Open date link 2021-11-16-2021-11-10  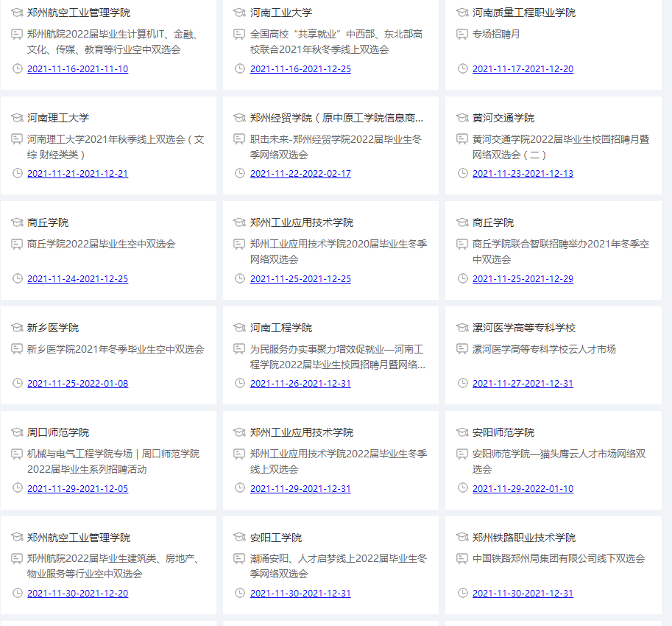pyautogui.click(x=77, y=69)
